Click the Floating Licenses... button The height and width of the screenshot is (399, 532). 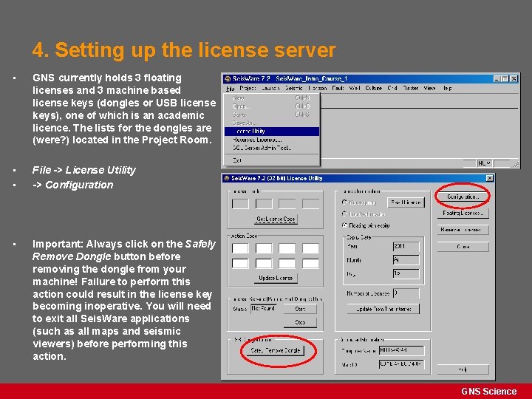coord(463,213)
